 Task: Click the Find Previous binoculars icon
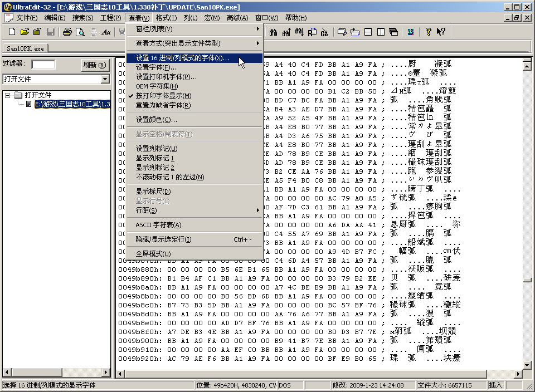click(x=286, y=32)
